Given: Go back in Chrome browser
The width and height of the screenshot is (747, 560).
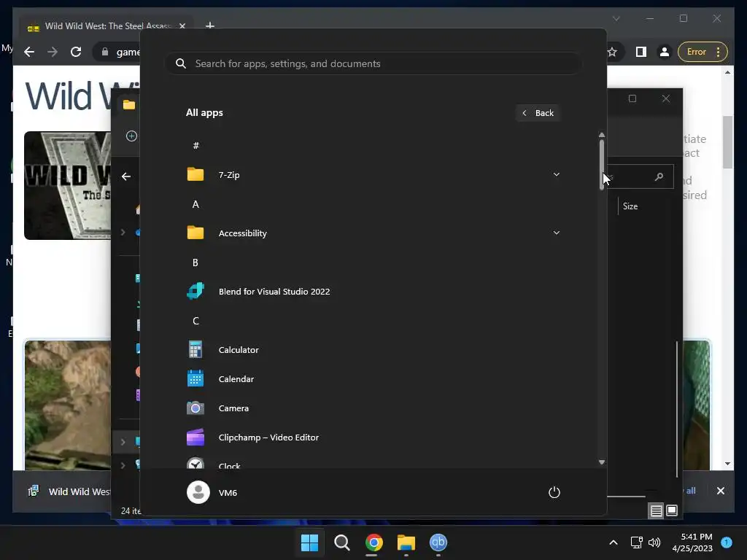Looking at the screenshot, I should tap(29, 52).
